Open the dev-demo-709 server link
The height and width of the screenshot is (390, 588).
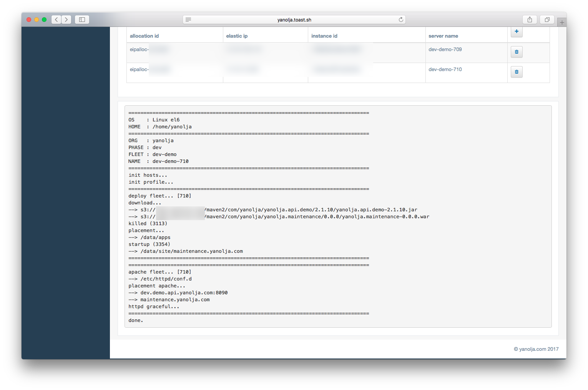[445, 50]
